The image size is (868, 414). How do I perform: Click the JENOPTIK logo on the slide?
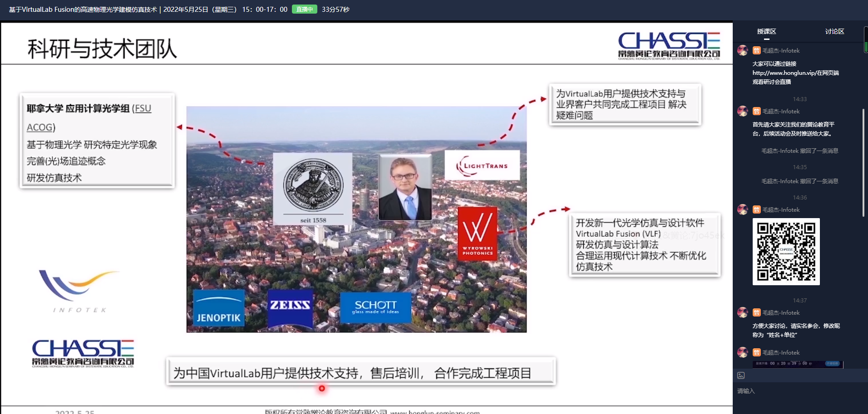[218, 308]
